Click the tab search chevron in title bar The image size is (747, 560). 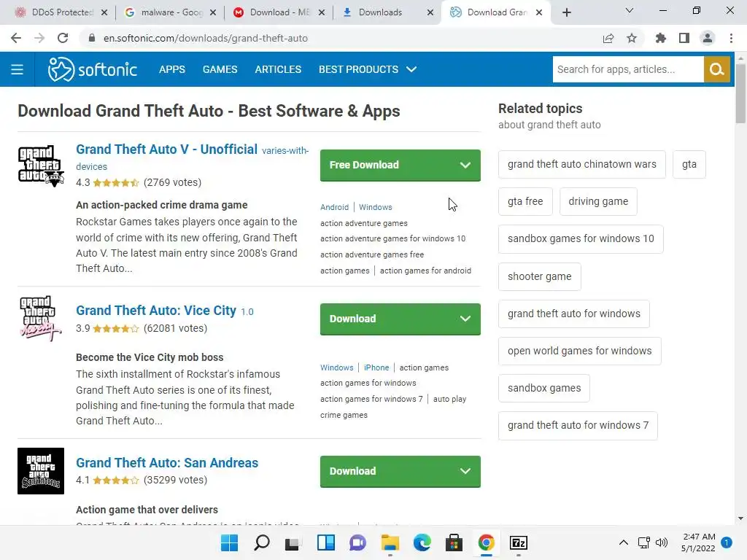630,10
